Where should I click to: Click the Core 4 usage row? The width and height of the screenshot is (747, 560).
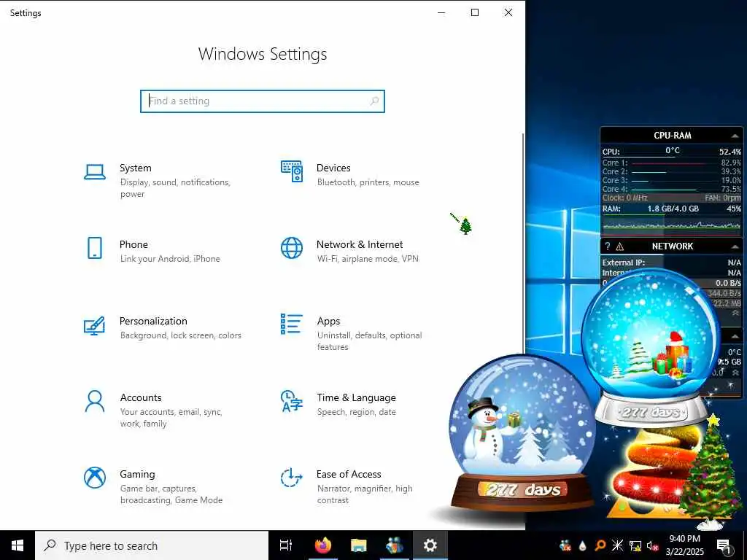click(x=671, y=189)
